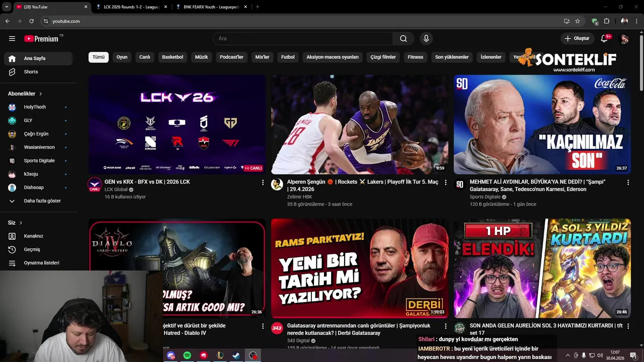Select the Oyun filter chip
This screenshot has height=362, width=644.
tap(122, 57)
